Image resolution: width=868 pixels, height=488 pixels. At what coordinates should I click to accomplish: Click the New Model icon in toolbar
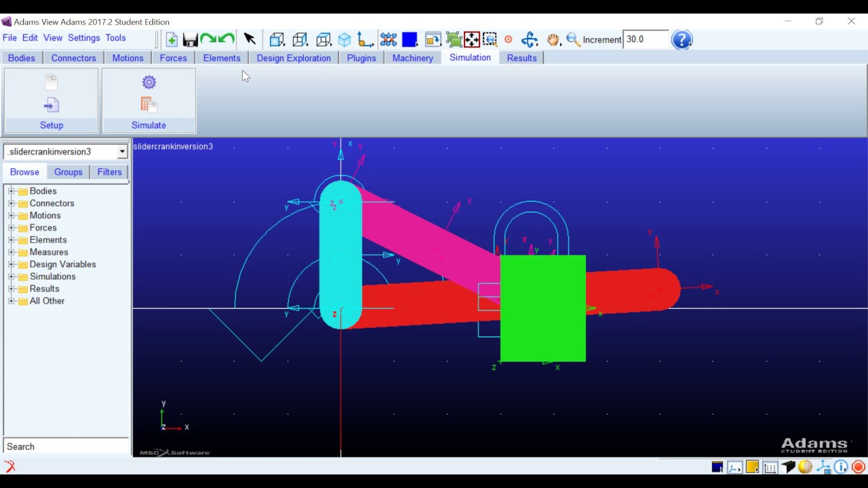click(172, 40)
